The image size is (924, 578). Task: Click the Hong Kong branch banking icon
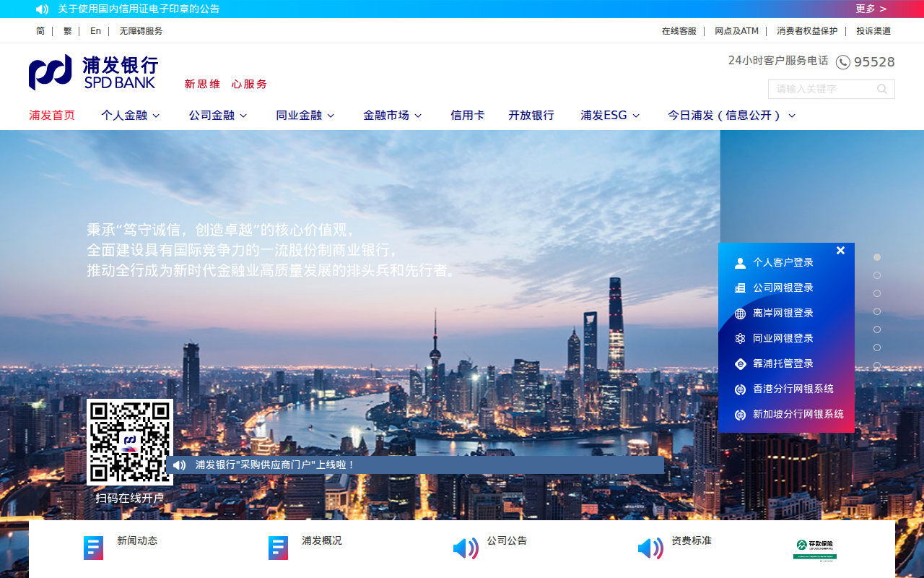click(x=740, y=389)
